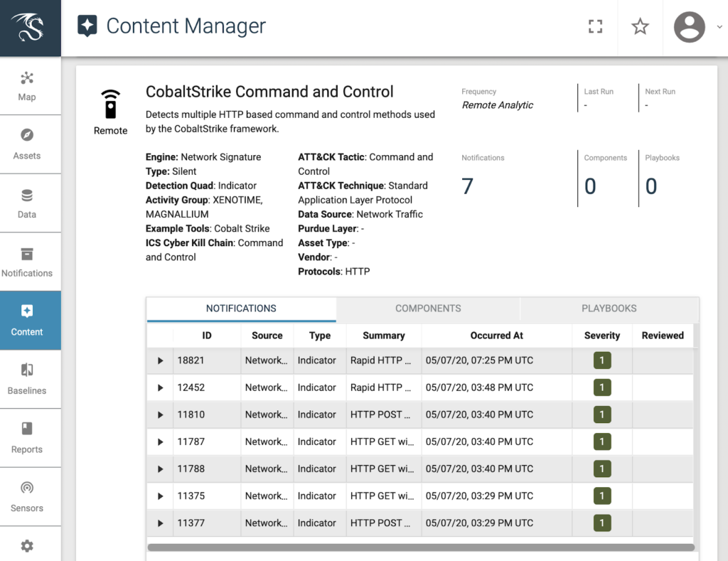Click the 'Content Manager' page title
The image size is (728, 561).
tap(186, 26)
